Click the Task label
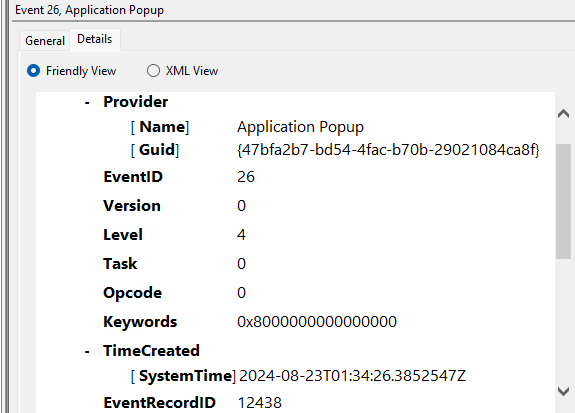575x413 pixels. [120, 264]
